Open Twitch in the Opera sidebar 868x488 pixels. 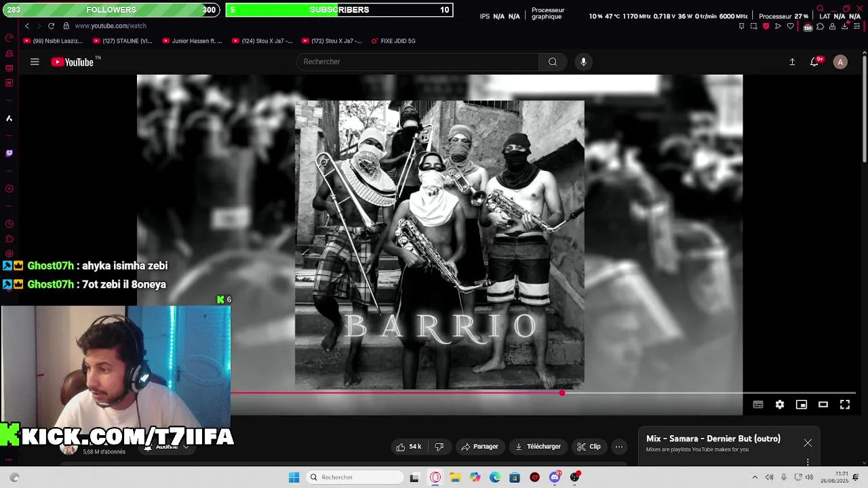(9, 153)
